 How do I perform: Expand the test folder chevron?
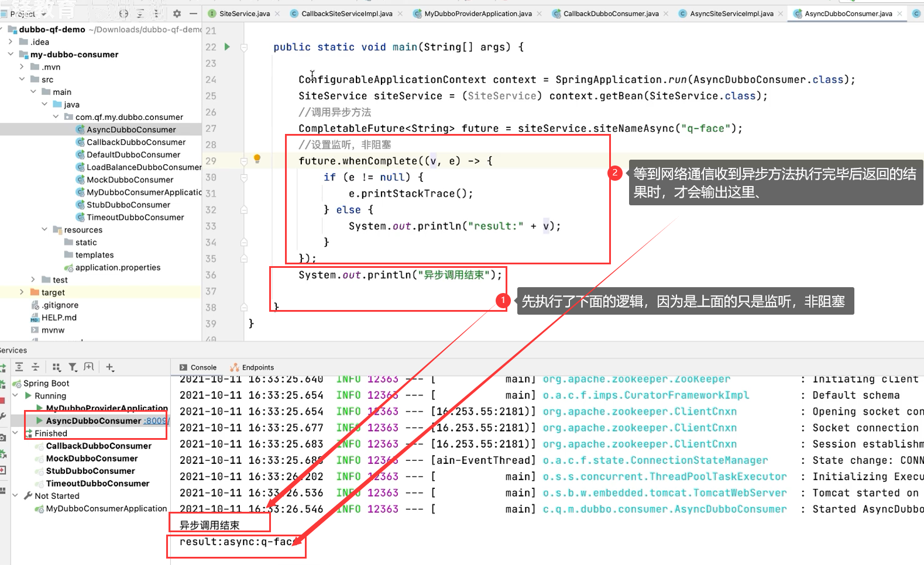33,280
